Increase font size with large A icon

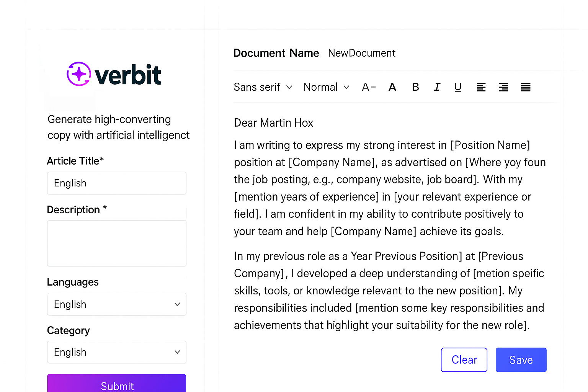click(x=392, y=87)
